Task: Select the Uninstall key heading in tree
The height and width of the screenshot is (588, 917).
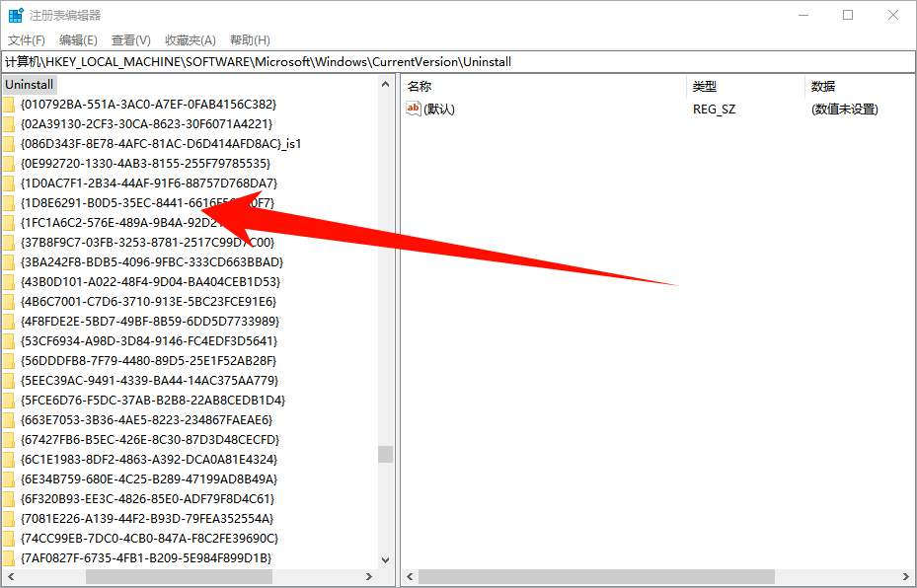Action: click(x=30, y=85)
